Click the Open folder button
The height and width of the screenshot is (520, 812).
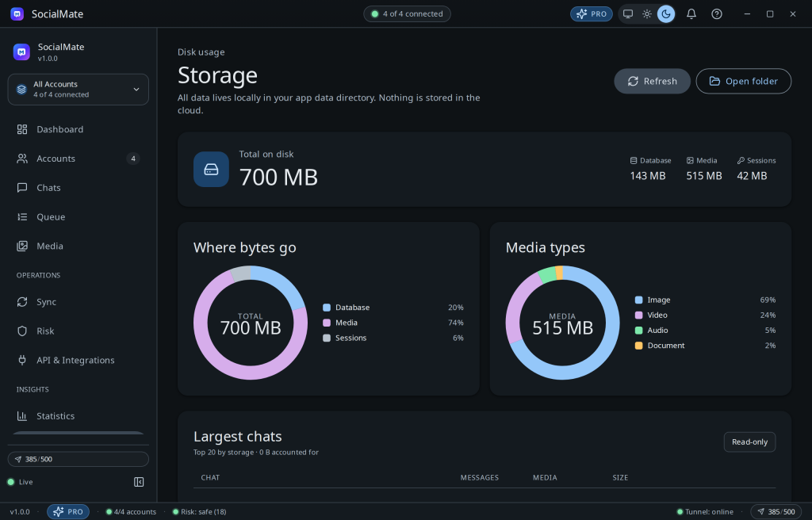pyautogui.click(x=743, y=82)
